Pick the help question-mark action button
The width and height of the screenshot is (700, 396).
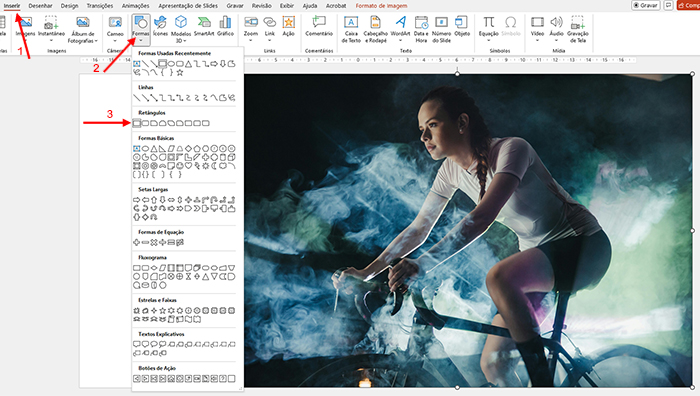[223, 379]
